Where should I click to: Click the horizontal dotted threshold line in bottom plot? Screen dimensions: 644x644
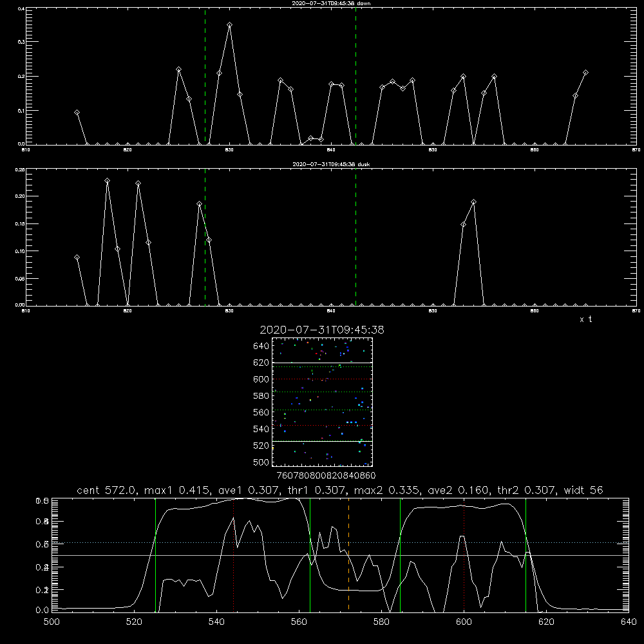coord(340,542)
